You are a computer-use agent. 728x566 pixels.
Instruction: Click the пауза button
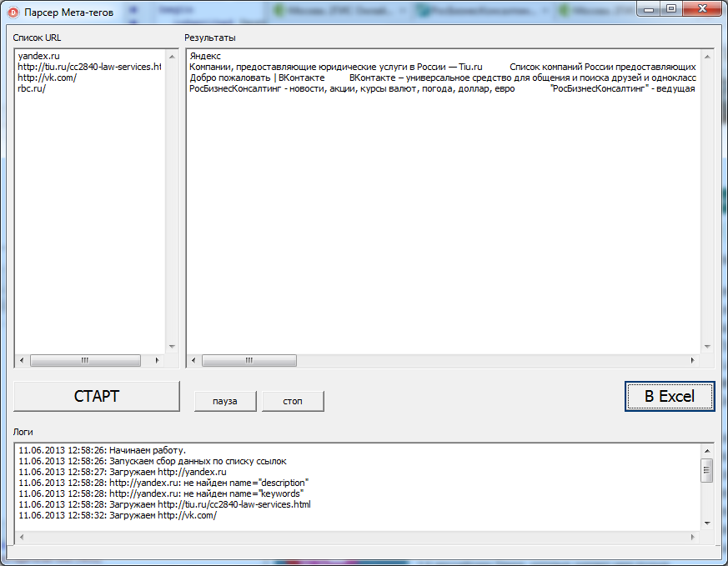coord(225,401)
